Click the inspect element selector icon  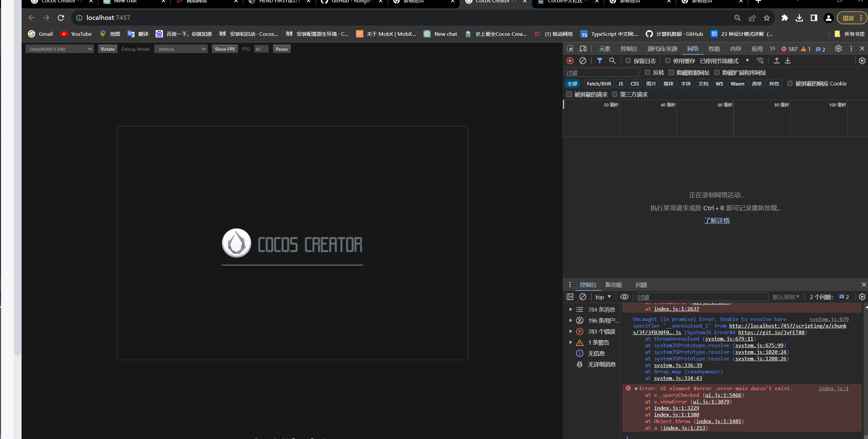(570, 49)
